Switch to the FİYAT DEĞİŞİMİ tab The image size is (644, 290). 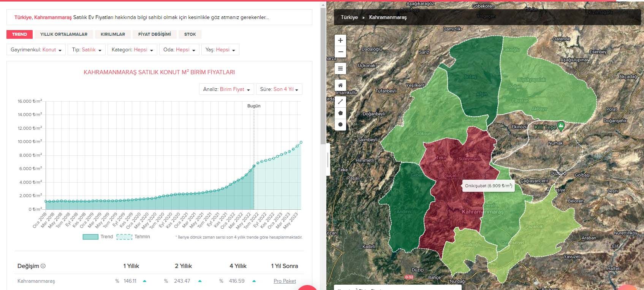pos(155,34)
